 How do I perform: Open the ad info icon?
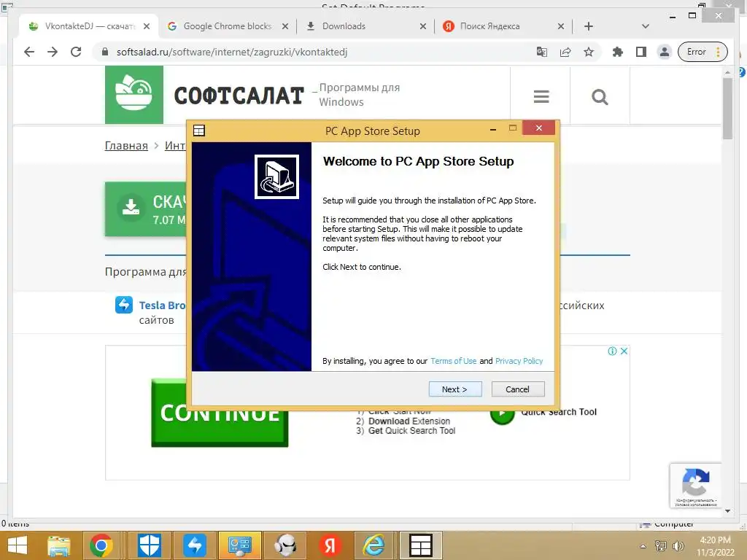pos(612,351)
